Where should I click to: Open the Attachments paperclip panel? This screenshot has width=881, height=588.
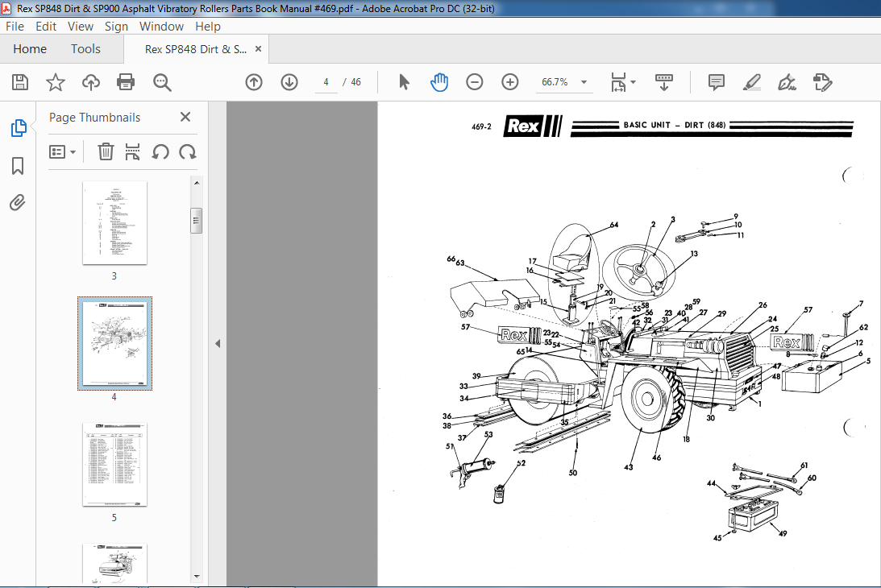(x=18, y=202)
